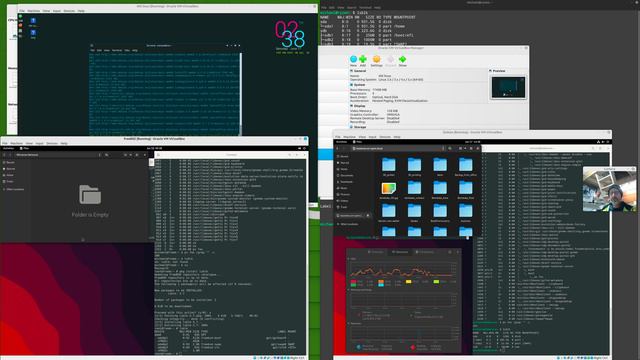Viewport: 640px width, 360px height.
Task: Select first folder in Debian Files top row
Action: coord(389,164)
